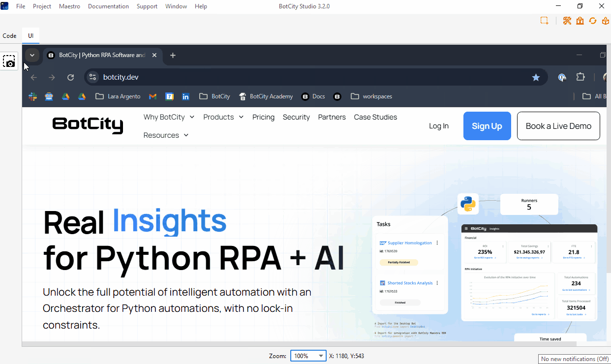Open the File menu
Screen dimensions: 611x364
click(x=21, y=6)
